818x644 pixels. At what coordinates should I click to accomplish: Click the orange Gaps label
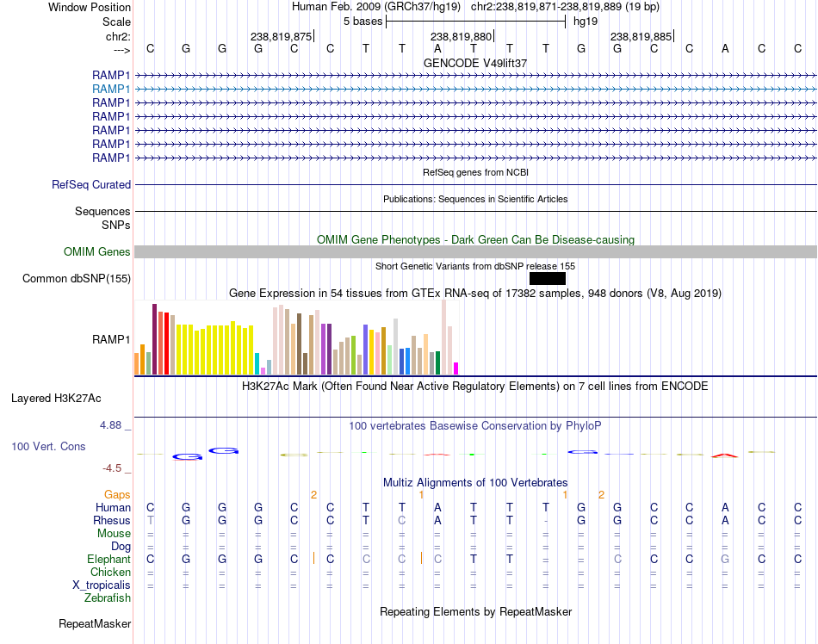[117, 494]
